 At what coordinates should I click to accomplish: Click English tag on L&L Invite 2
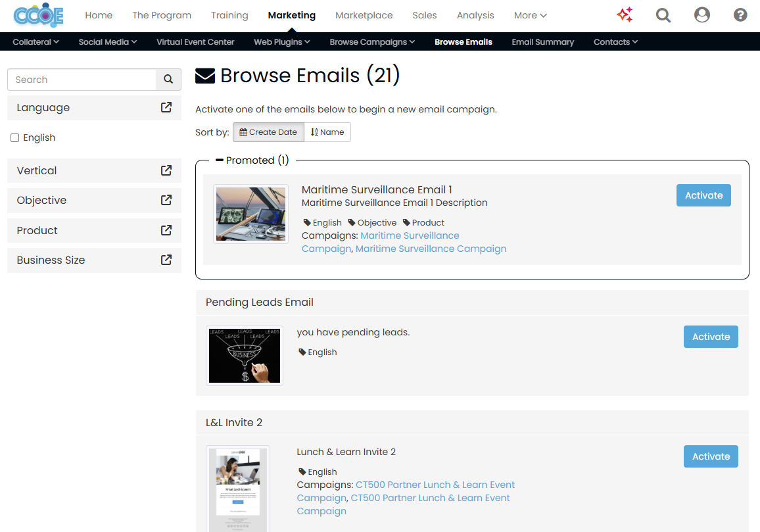(x=318, y=472)
